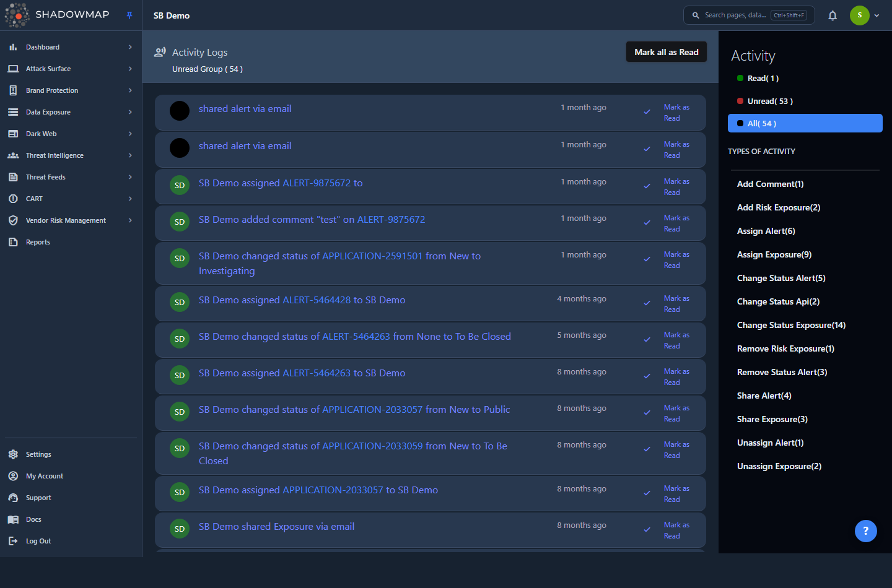Open Settings via the gear icon
The width and height of the screenshot is (892, 588).
click(x=13, y=454)
